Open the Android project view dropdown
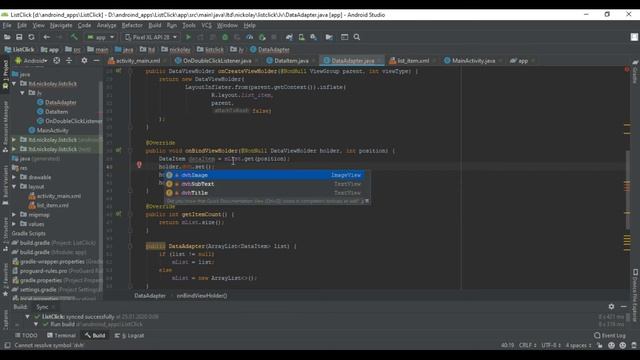 tap(31, 60)
